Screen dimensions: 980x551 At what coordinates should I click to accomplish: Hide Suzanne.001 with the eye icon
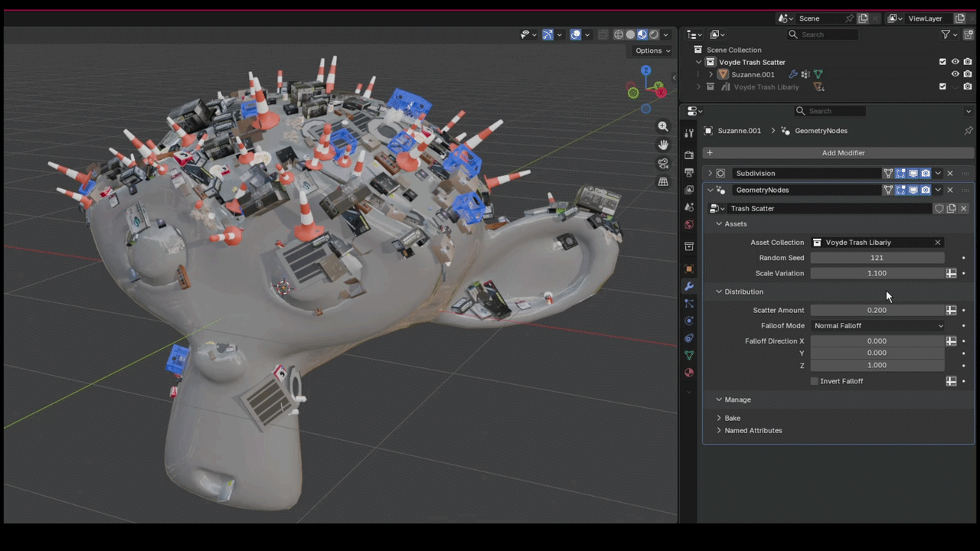point(955,74)
